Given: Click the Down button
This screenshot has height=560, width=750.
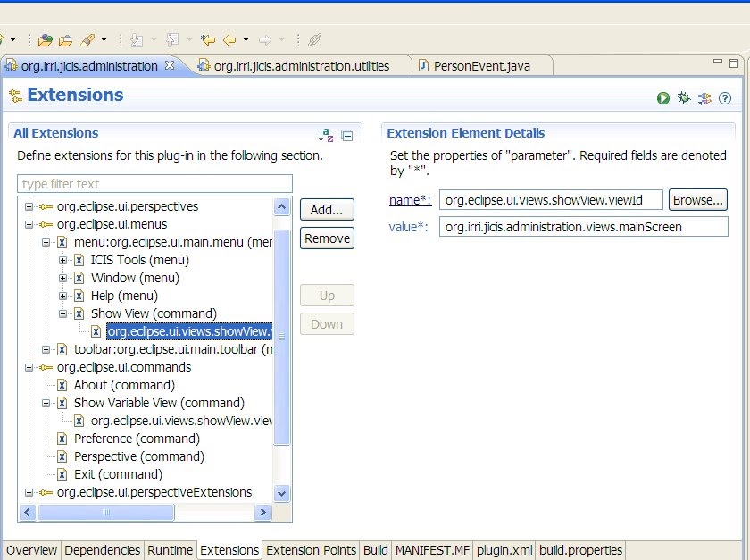Looking at the screenshot, I should pos(327,324).
